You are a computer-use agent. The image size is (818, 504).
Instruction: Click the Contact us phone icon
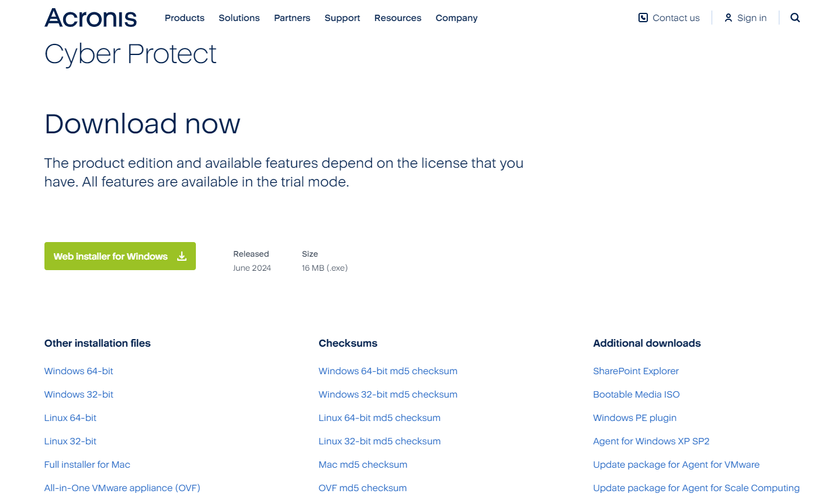pos(643,18)
